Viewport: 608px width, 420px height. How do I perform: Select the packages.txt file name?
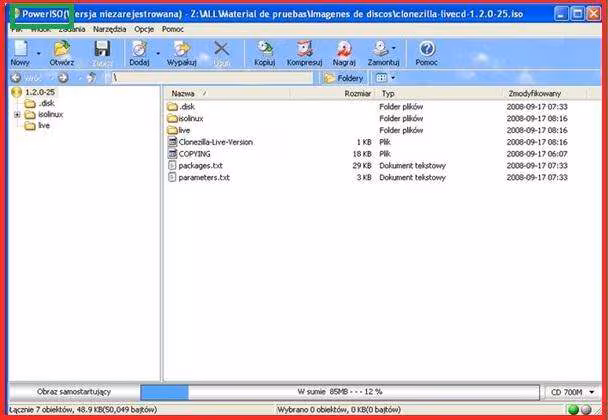coord(200,166)
